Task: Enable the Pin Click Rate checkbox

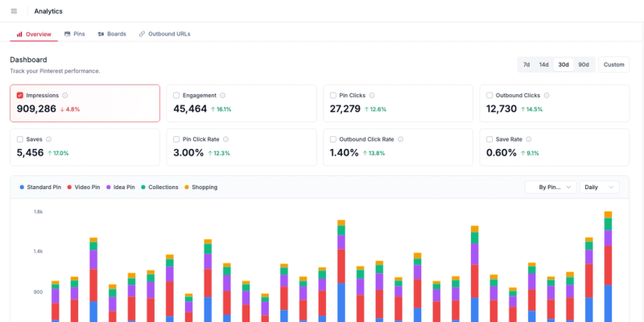Action: [176, 139]
